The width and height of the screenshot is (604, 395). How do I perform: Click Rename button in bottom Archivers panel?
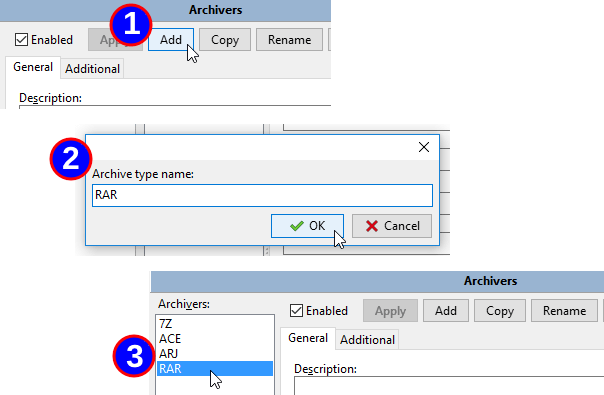click(564, 311)
